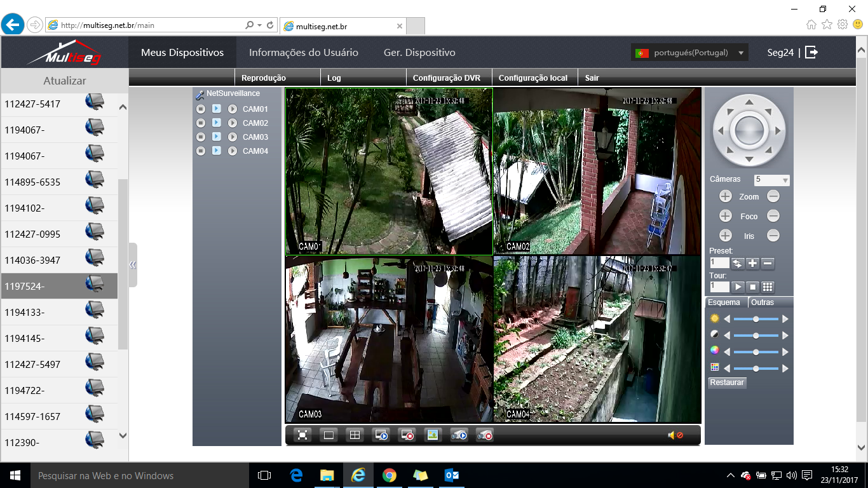This screenshot has height=488, width=868.
Task: Click Zoom plus icon in PTZ panel
Action: [725, 197]
